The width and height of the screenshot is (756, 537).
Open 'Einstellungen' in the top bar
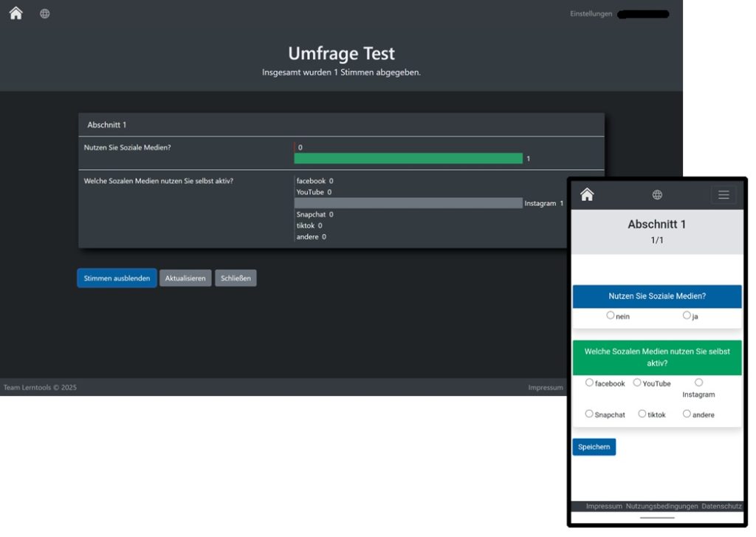(591, 14)
